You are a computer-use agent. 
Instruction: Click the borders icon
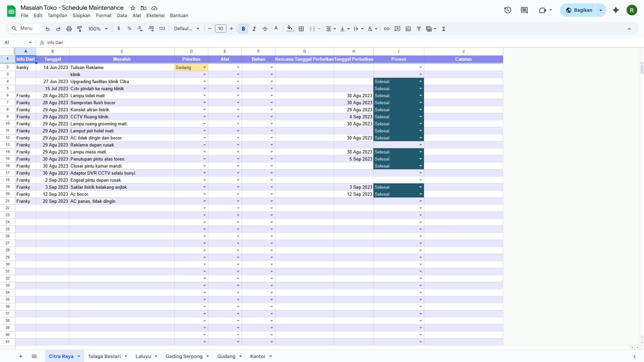click(x=301, y=29)
